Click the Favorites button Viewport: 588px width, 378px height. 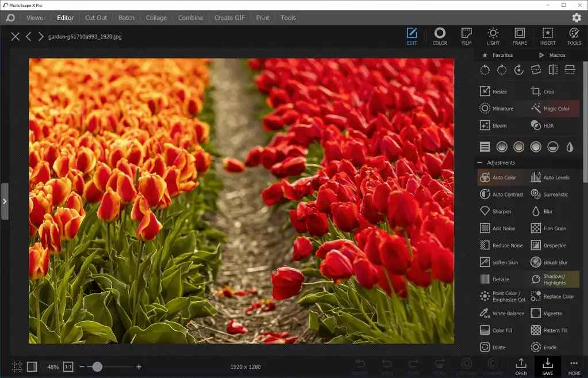[498, 55]
